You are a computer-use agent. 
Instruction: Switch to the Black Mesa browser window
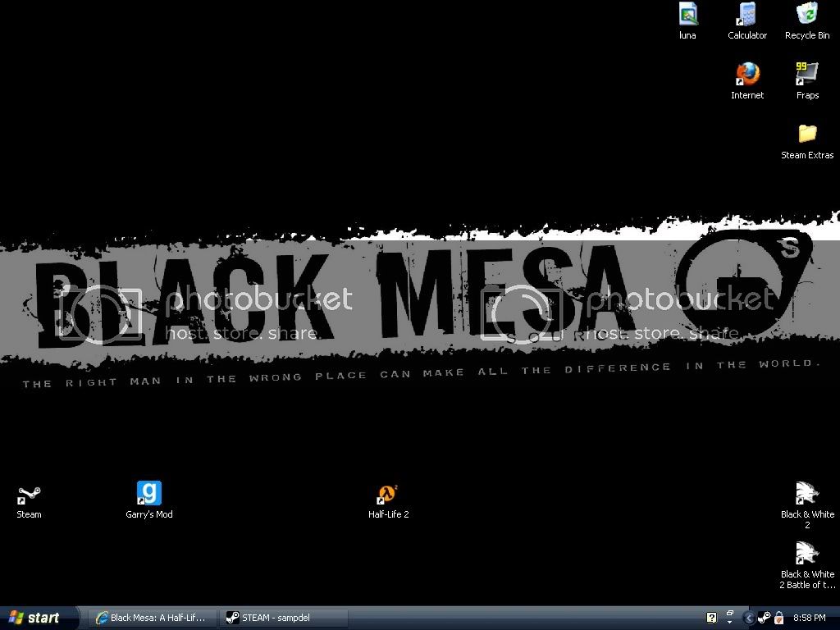tap(153, 618)
